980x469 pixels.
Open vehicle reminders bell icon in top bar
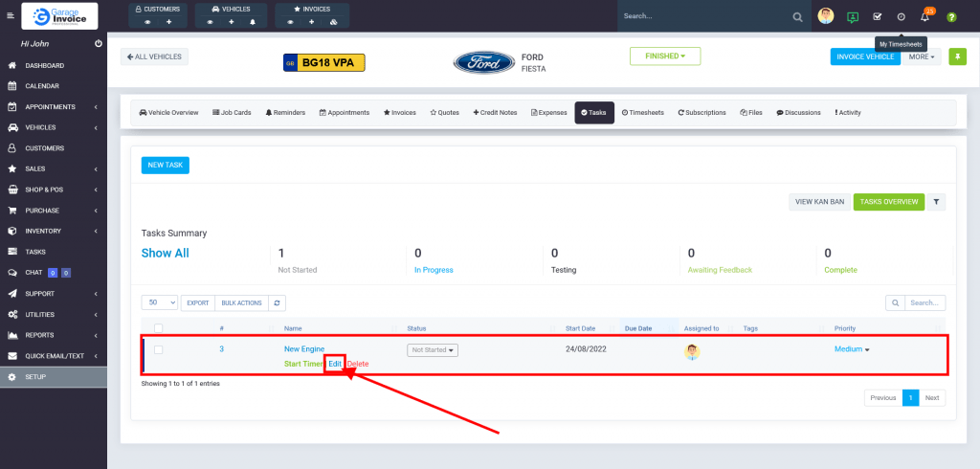[253, 22]
